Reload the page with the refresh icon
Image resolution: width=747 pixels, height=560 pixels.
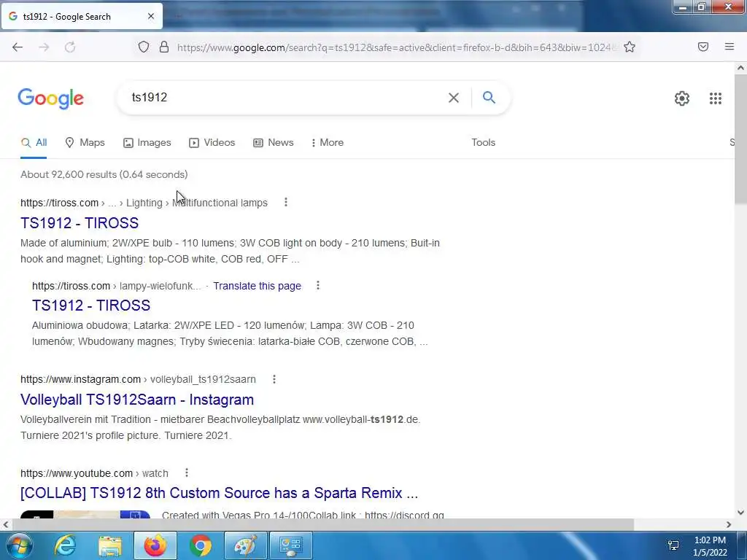70,47
